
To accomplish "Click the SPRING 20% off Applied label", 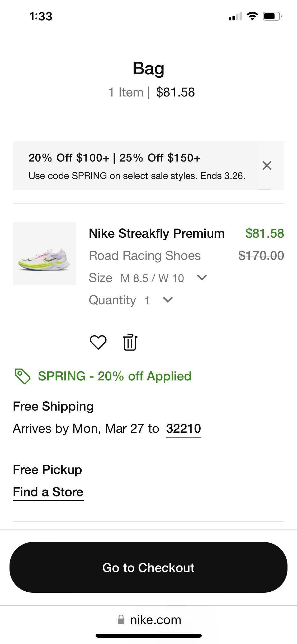I will tap(115, 376).
